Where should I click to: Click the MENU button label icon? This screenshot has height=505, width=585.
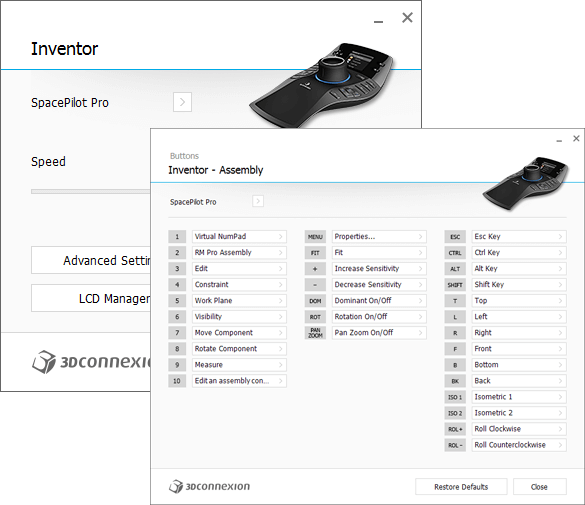pyautogui.click(x=315, y=237)
